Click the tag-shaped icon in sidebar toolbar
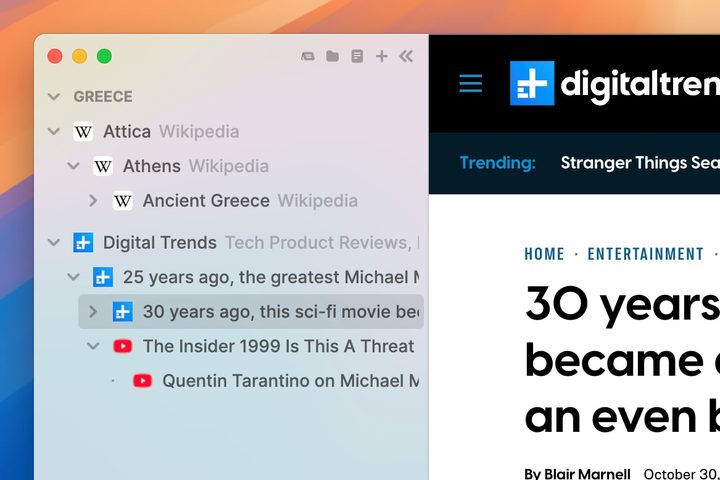 point(308,56)
